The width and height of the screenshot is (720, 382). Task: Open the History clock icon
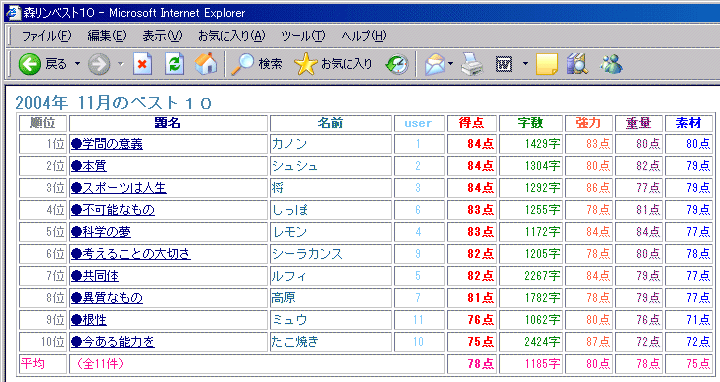pyautogui.click(x=397, y=64)
